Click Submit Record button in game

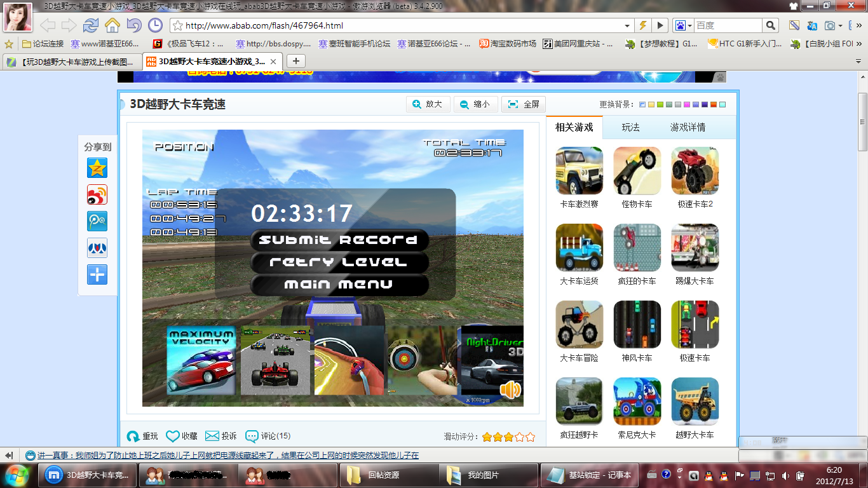point(339,240)
